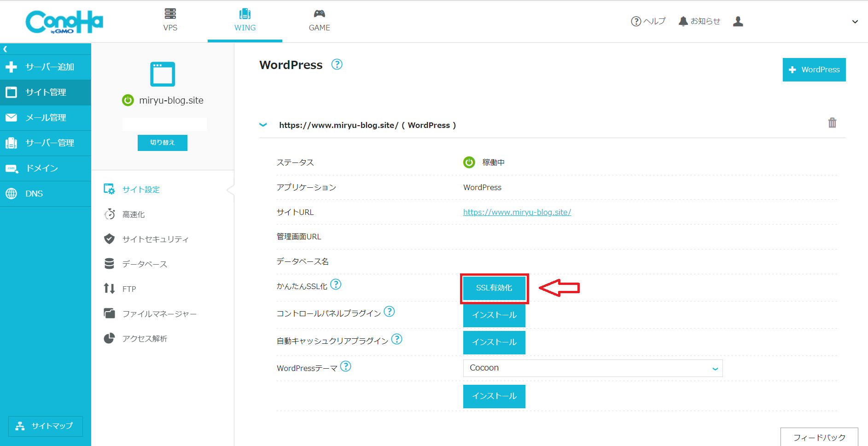Click the 管理画面URL label
This screenshot has width=868, height=446.
coord(299,237)
